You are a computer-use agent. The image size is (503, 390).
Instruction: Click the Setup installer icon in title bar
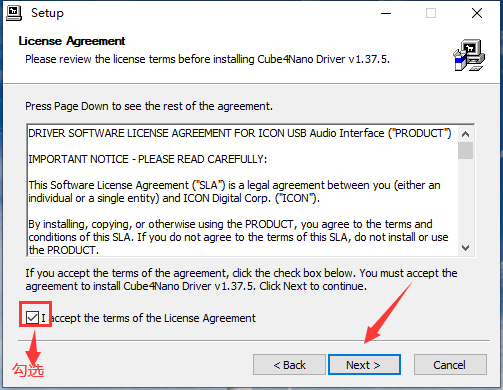(14, 13)
